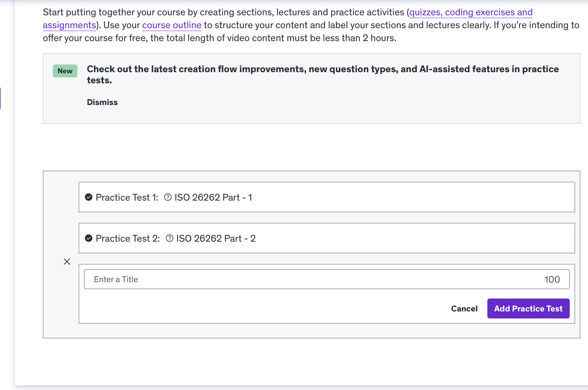588x390 pixels.
Task: Follow the assignments link text
Action: point(70,25)
